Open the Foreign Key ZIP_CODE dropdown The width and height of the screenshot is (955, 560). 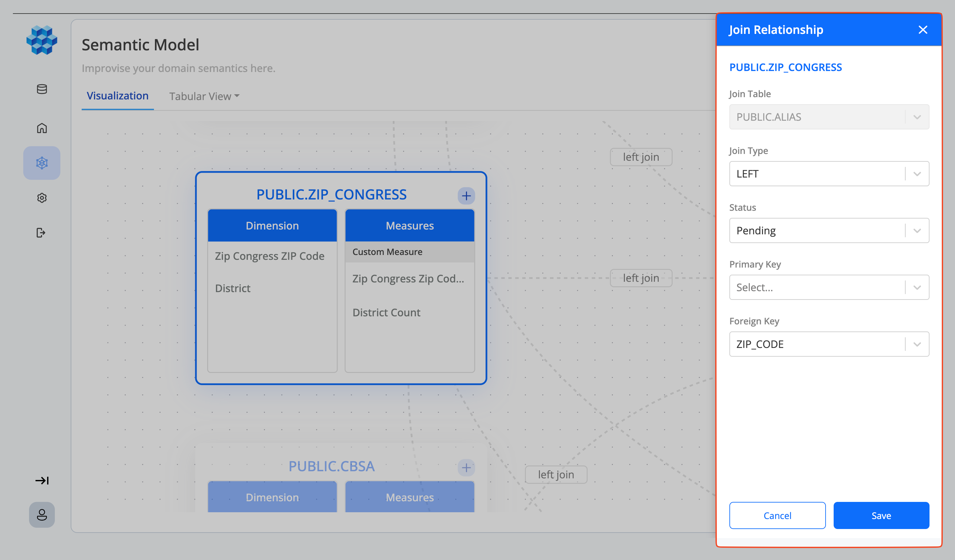click(829, 344)
